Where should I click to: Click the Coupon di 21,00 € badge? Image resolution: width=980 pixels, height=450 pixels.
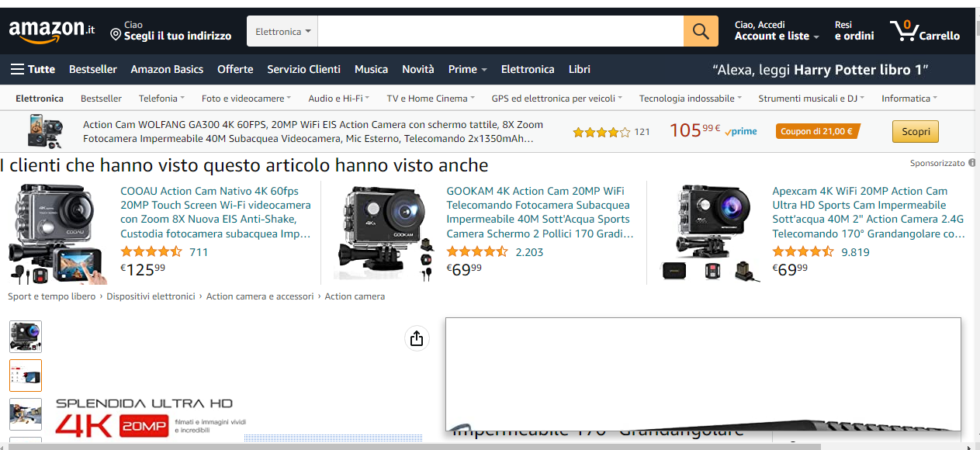[x=818, y=131]
